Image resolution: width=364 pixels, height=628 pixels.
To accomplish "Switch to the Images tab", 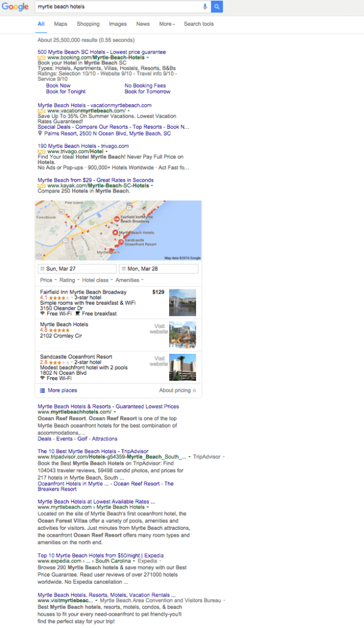I will (118, 24).
